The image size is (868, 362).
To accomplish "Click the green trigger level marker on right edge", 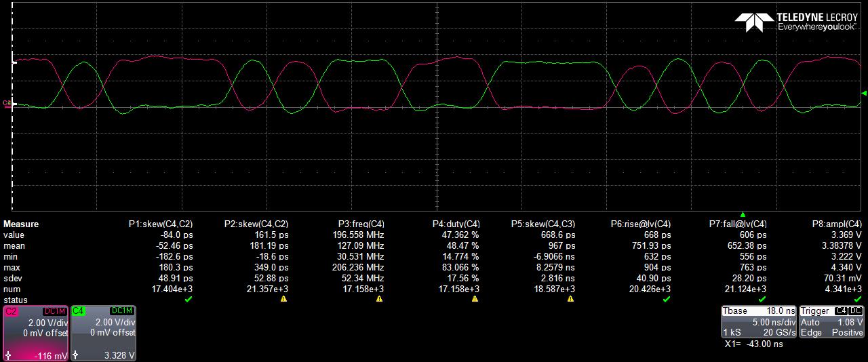I will click(x=863, y=94).
